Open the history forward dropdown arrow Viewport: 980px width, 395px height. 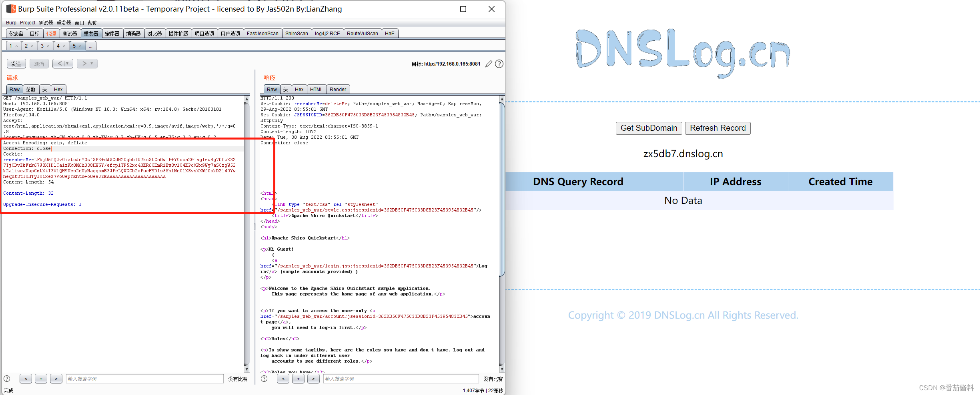point(92,64)
